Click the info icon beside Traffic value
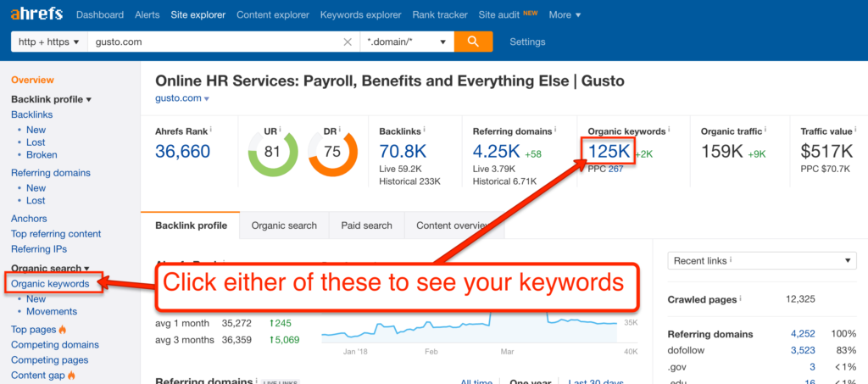The image size is (868, 384). pyautogui.click(x=855, y=129)
